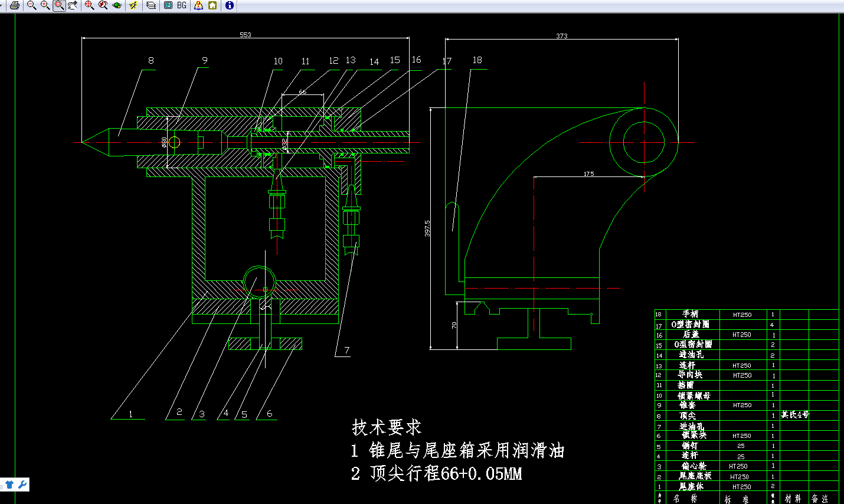This screenshot has height=504, width=844.
Task: Click the Zoom Previous icon
Action: point(103,5)
